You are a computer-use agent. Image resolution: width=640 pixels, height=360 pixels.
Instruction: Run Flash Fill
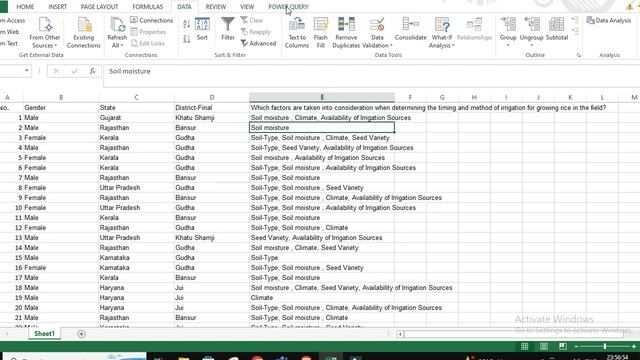(320, 33)
